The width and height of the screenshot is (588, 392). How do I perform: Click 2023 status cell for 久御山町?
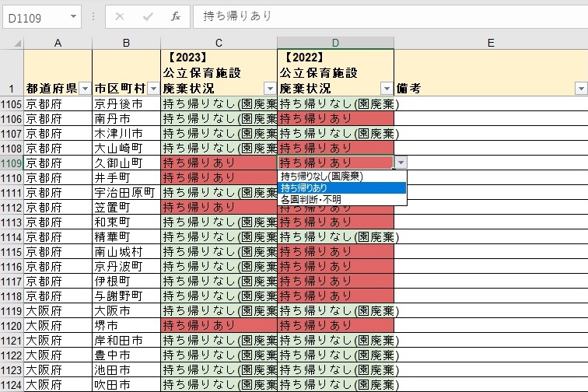point(219,163)
